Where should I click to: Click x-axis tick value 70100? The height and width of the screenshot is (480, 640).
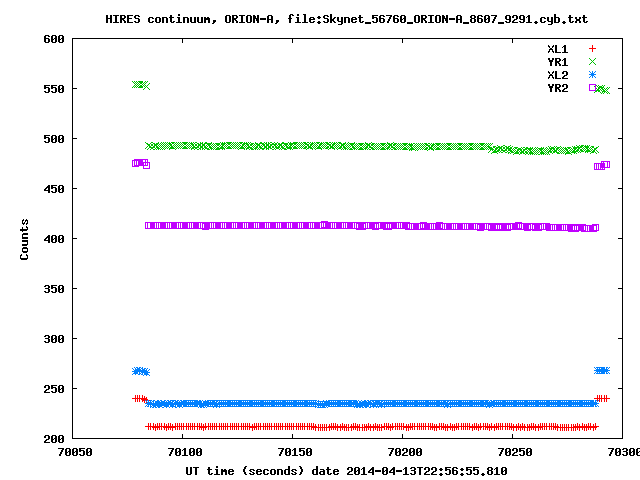click(x=184, y=452)
